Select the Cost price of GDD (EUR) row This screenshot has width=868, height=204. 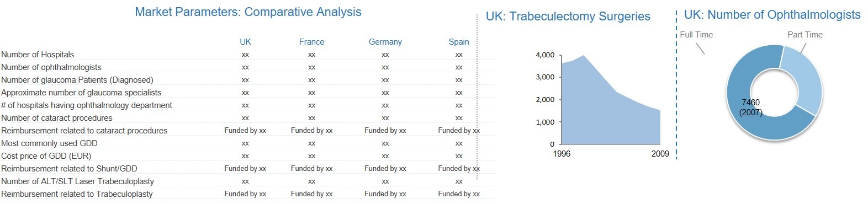coord(248,156)
